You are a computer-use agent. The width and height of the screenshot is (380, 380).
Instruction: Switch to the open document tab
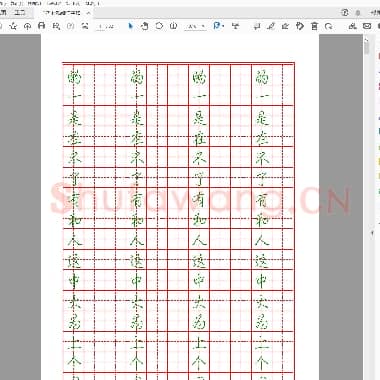pos(62,13)
